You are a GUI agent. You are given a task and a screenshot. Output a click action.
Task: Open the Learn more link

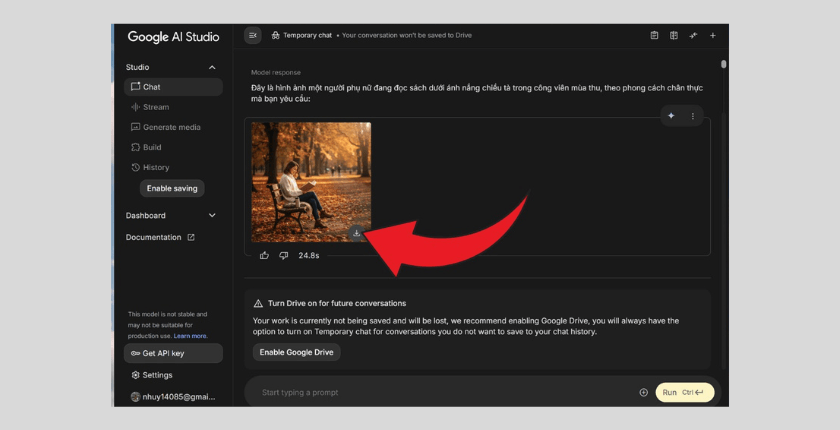191,336
